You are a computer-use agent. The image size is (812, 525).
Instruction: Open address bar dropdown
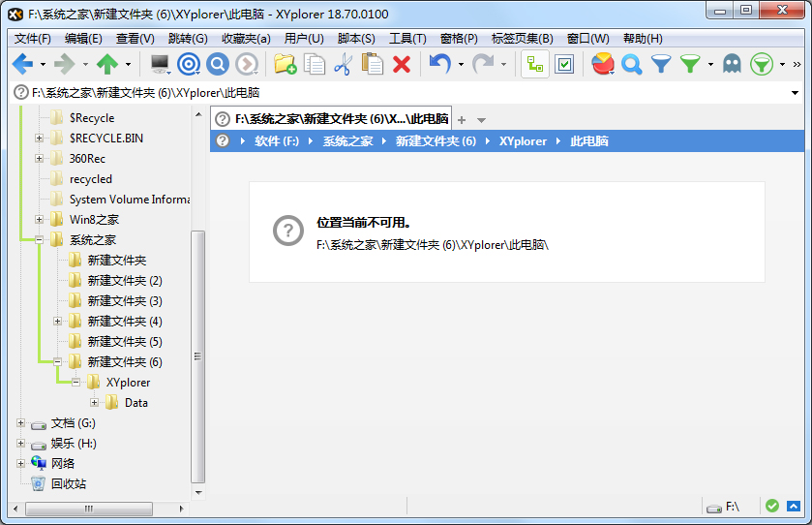click(795, 93)
